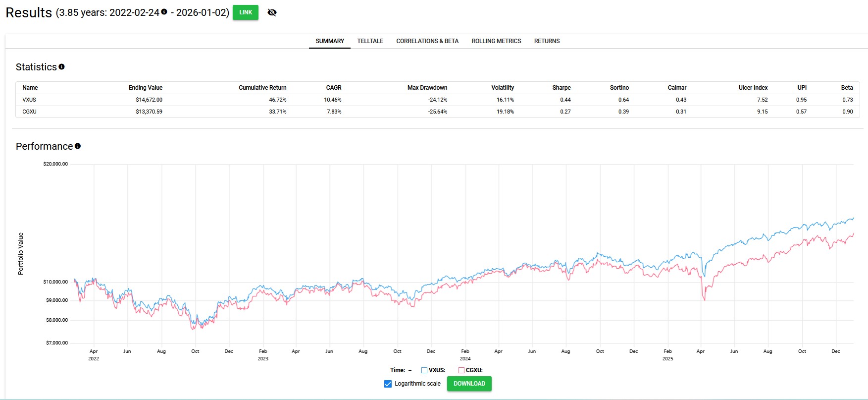Screen dimensions: 868x400
Task: Click the CAGR column header
Action: click(334, 88)
